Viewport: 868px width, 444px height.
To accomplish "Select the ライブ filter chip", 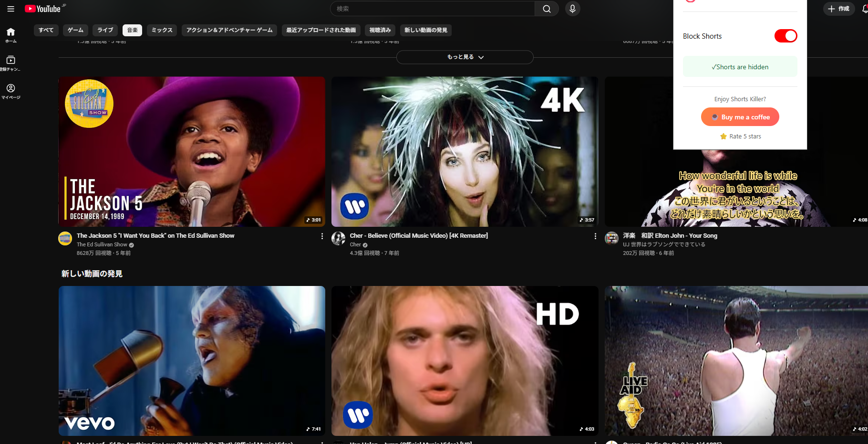I will [x=105, y=30].
